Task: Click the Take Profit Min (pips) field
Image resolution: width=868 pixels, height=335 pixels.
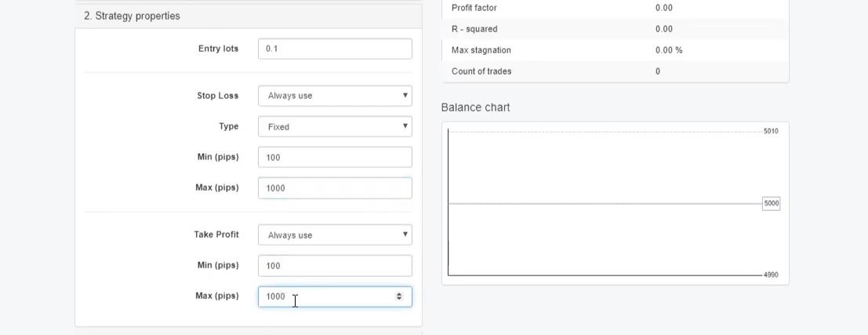Action: point(335,265)
